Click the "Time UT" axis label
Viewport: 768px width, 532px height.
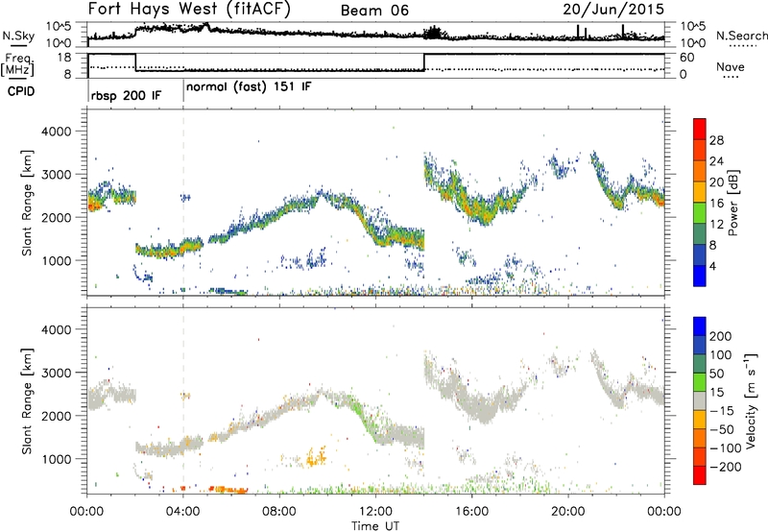point(375,526)
